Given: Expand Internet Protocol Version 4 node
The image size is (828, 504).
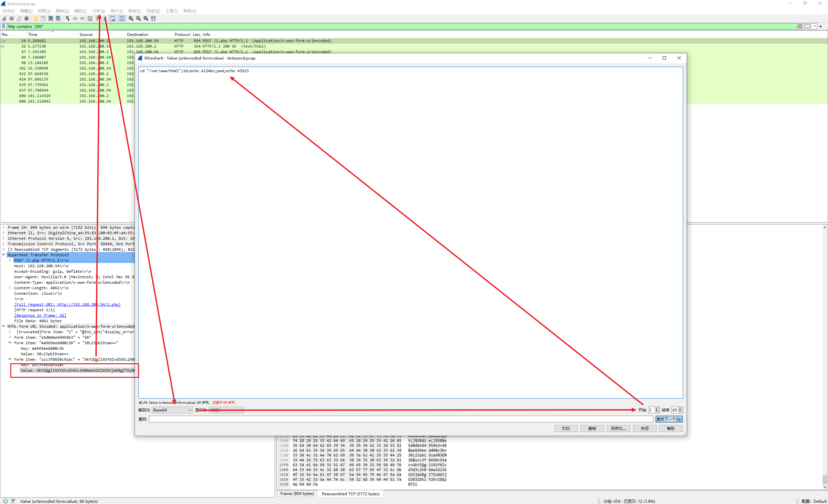Looking at the screenshot, I should [3, 238].
